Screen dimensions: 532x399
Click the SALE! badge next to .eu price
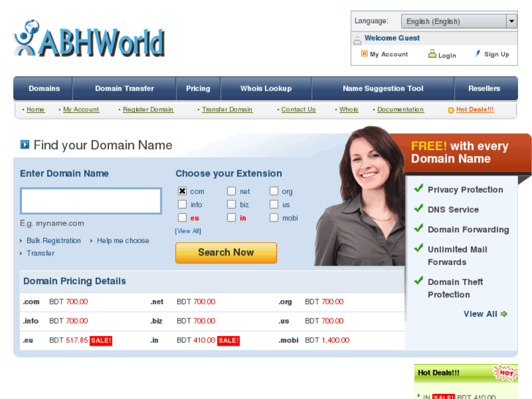(101, 340)
